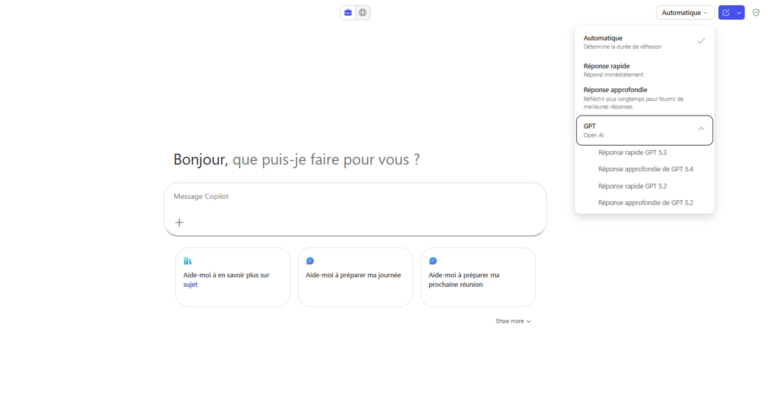Switch to the Web globe icon
Viewport: 768px width, 403px height.
click(x=362, y=13)
